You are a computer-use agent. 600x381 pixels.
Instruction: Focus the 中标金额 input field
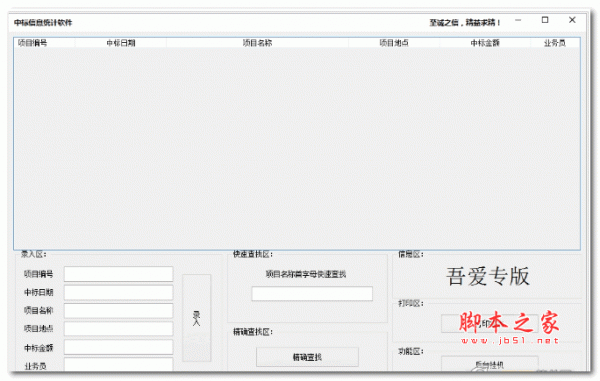[118, 347]
